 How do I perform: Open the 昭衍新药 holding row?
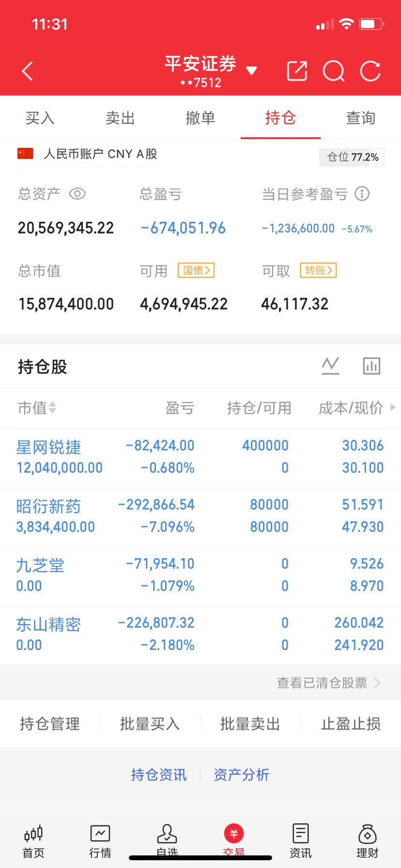pos(200,516)
